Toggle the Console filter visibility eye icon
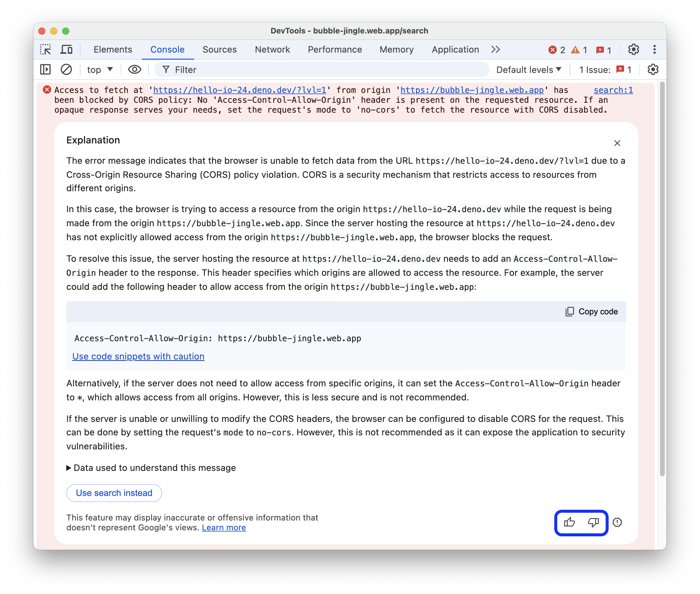 pos(133,70)
